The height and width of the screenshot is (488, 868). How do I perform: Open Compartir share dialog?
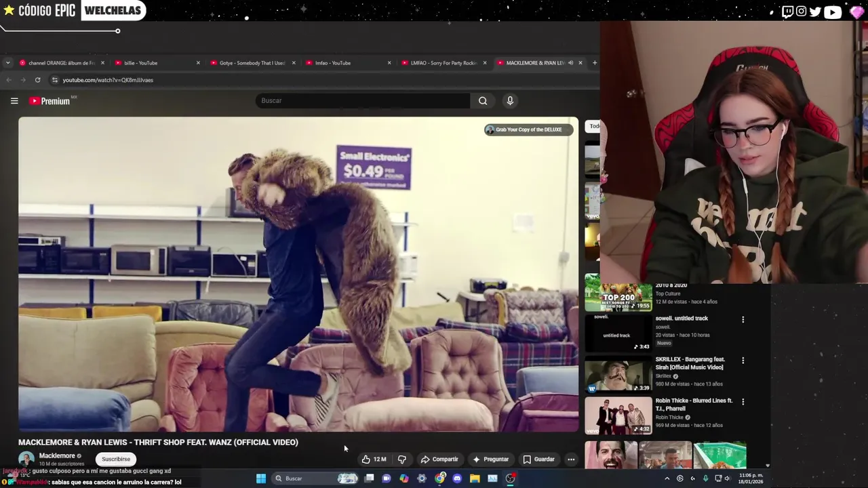(x=439, y=460)
